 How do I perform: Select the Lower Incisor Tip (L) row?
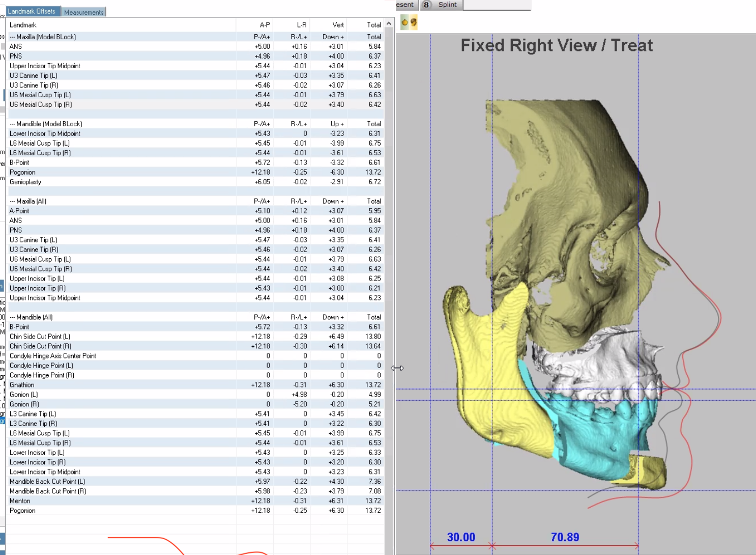click(x=195, y=453)
